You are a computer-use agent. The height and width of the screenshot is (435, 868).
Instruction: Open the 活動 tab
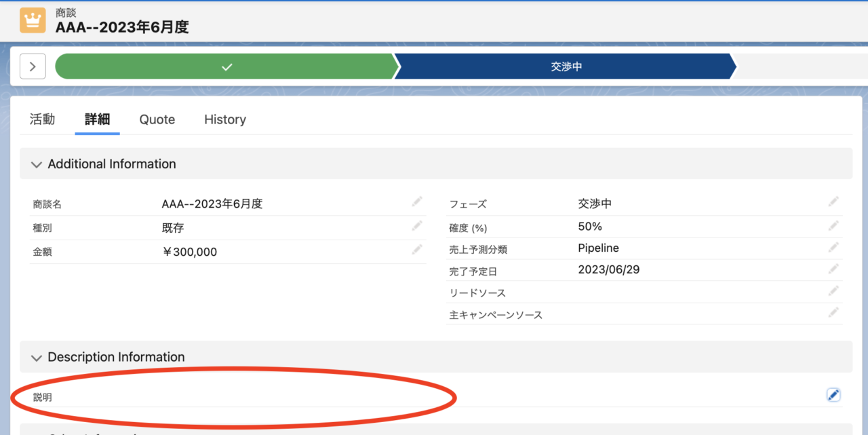click(42, 119)
